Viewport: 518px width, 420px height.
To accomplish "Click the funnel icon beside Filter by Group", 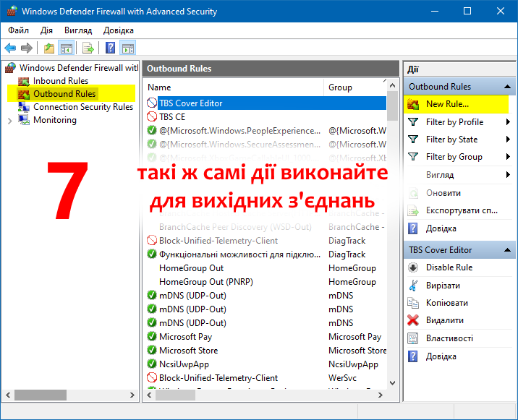I will 413,157.
